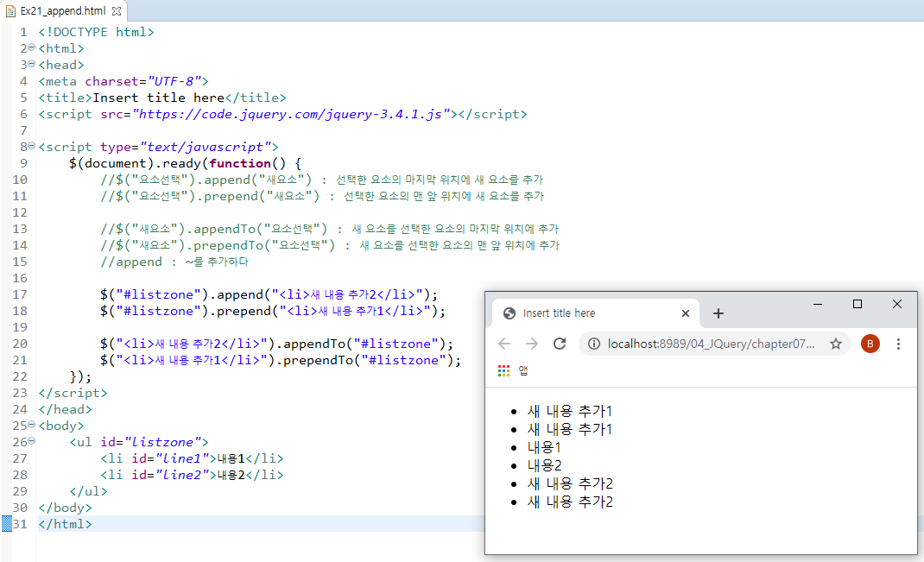The height and width of the screenshot is (562, 924).
Task: Click the closing '</script>' tag on line 23
Action: click(x=73, y=393)
